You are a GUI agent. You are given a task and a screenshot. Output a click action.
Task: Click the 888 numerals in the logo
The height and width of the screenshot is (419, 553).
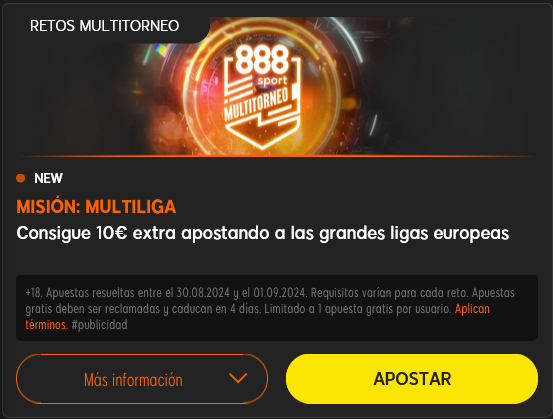coord(262,60)
